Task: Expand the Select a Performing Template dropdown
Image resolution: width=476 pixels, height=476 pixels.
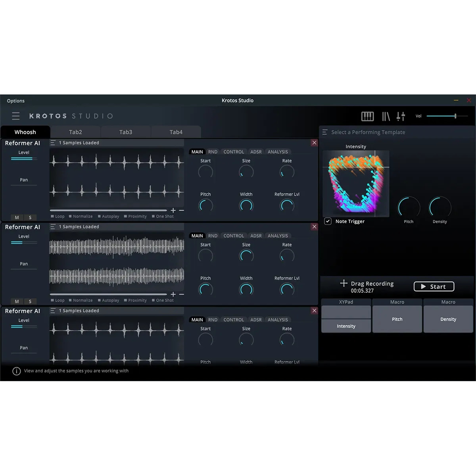Action: pos(368,132)
